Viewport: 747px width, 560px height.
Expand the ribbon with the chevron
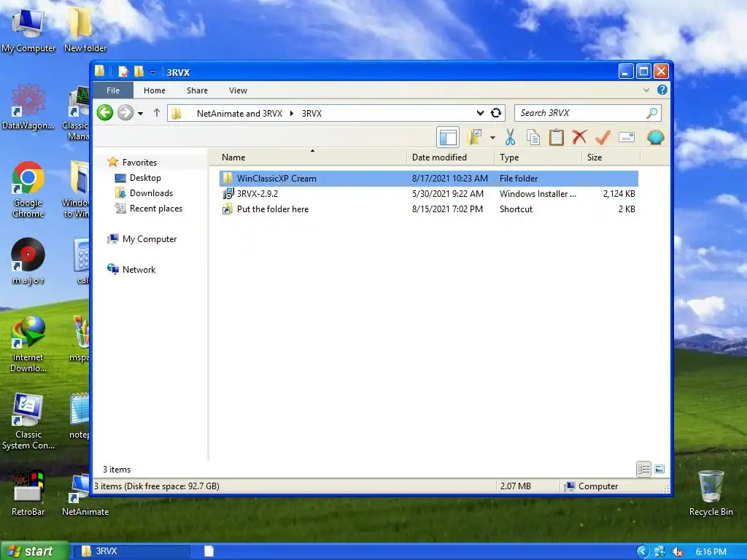(646, 90)
